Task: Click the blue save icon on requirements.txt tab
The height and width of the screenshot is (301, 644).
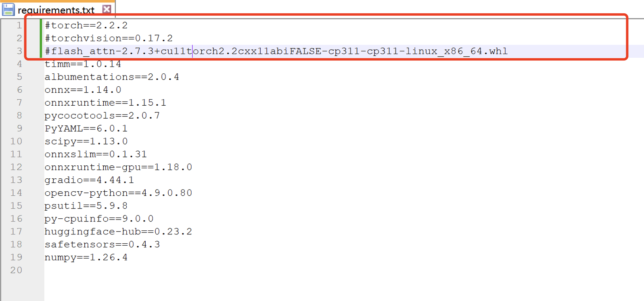Action: [8, 9]
